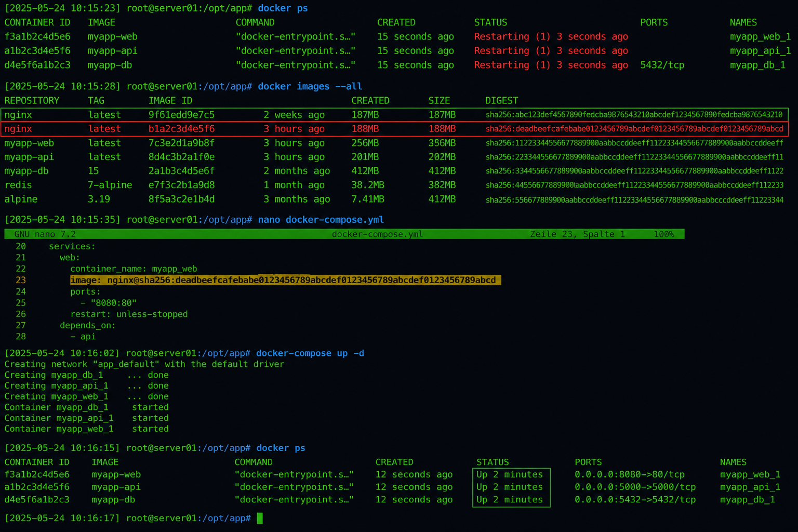Screen dimensions: 798x532
Task: Select image ID 2a1b3c4d5e6f
Action: [181, 171]
